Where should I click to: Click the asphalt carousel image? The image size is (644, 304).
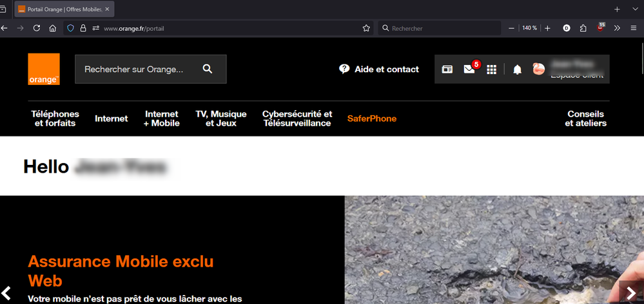coord(494,250)
